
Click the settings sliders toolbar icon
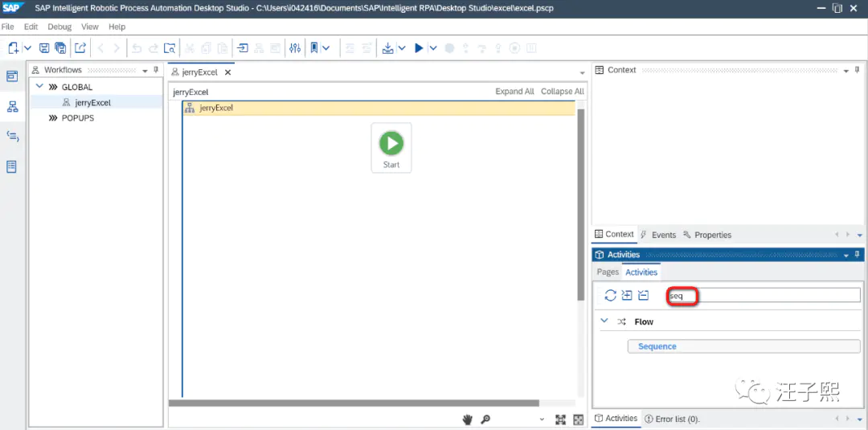tap(295, 48)
